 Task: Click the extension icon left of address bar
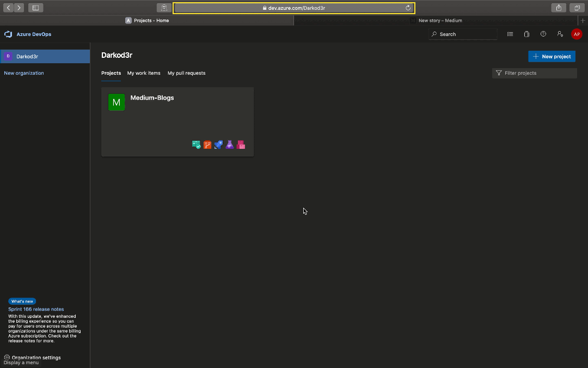[164, 8]
